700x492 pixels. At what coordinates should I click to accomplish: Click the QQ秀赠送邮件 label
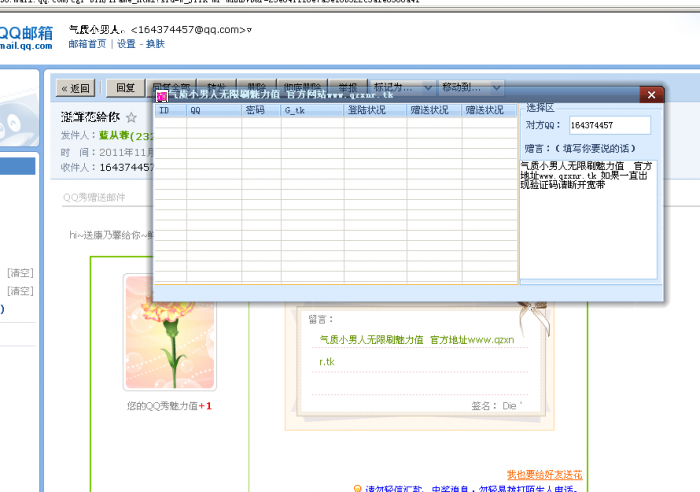[x=94, y=198]
